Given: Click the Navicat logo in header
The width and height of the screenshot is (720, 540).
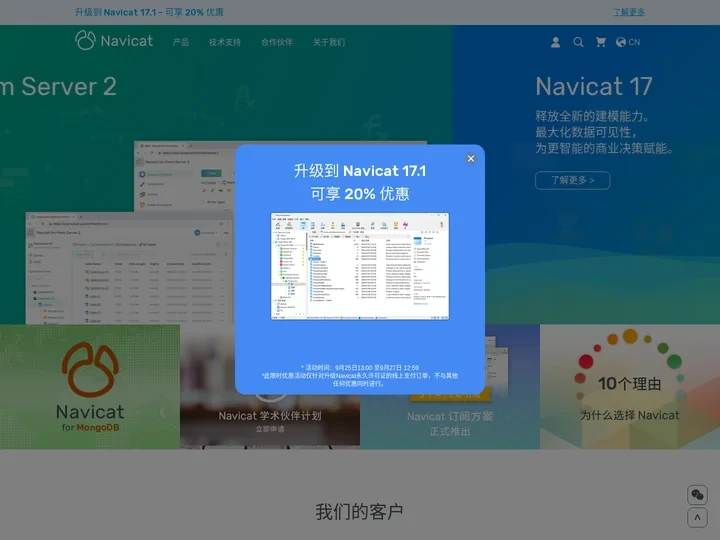Looking at the screenshot, I should click(114, 40).
